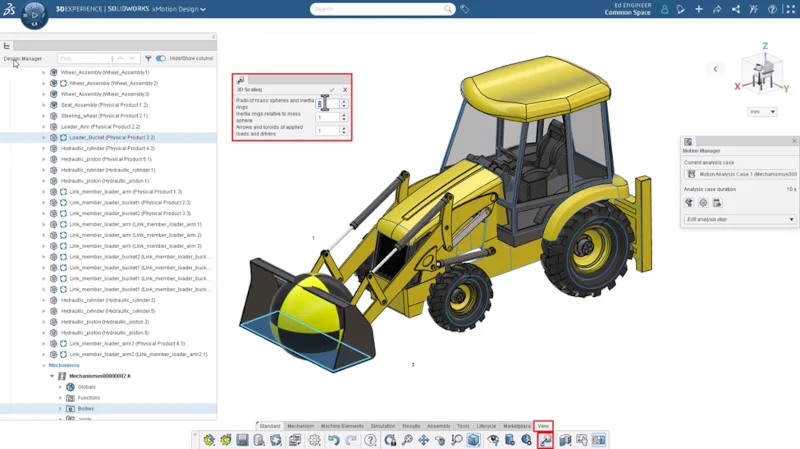Viewport: 800px width, 449px height.
Task: Cancel 3D Scaling with red X
Action: click(345, 90)
